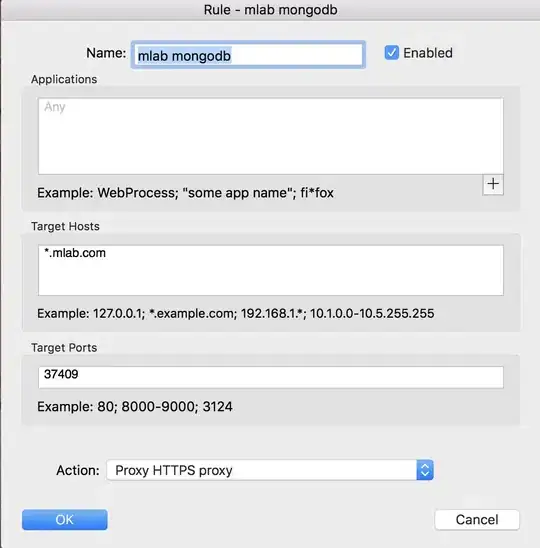Click the Target Hosts section label
The image size is (540, 548).
pos(65,226)
